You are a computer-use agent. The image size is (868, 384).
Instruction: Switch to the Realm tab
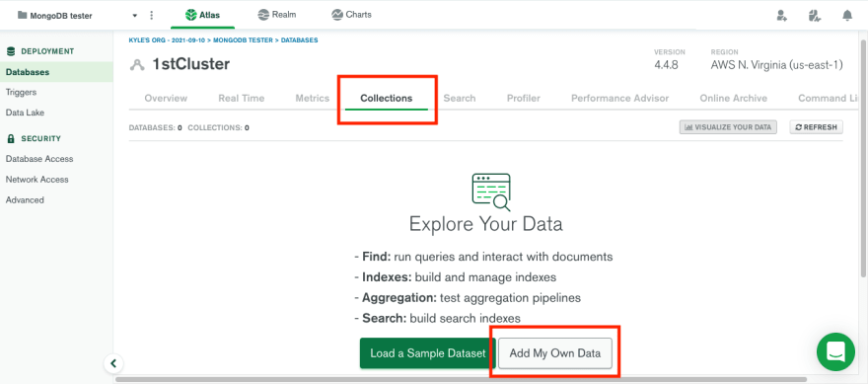click(277, 15)
